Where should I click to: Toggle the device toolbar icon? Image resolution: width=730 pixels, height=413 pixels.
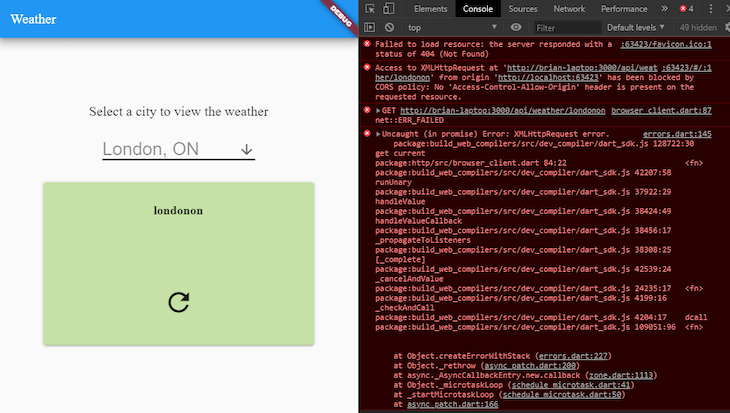[x=389, y=9]
